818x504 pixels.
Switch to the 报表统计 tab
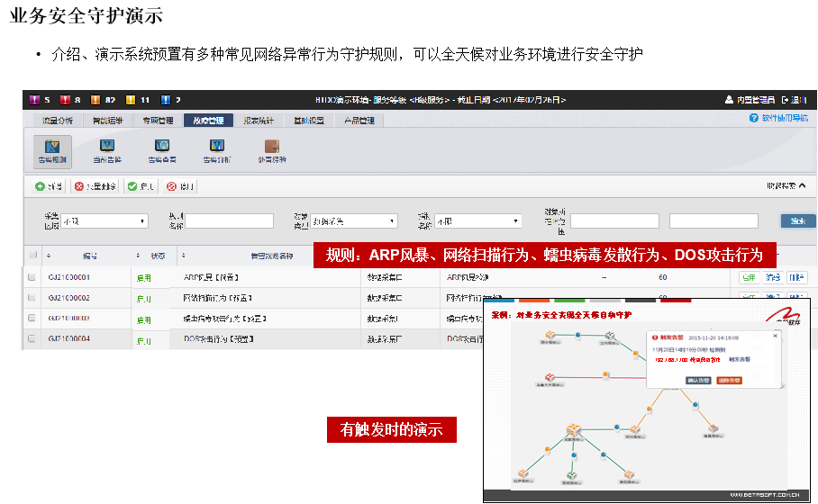pos(259,121)
